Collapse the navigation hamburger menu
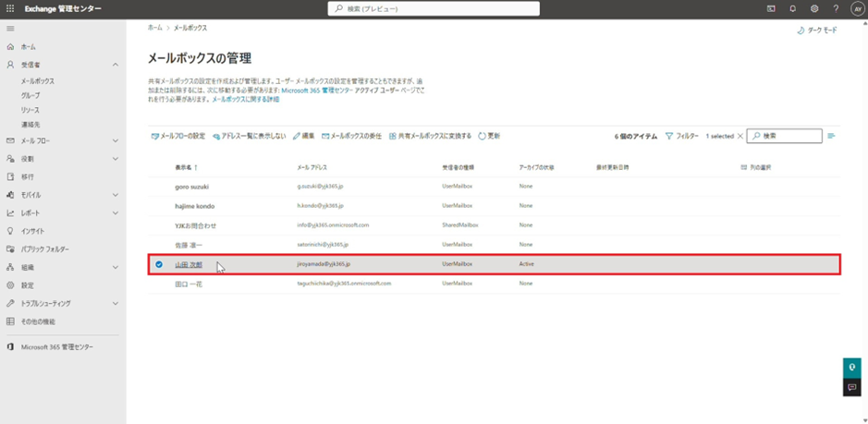Viewport: 868px width, 424px height. 10,29
